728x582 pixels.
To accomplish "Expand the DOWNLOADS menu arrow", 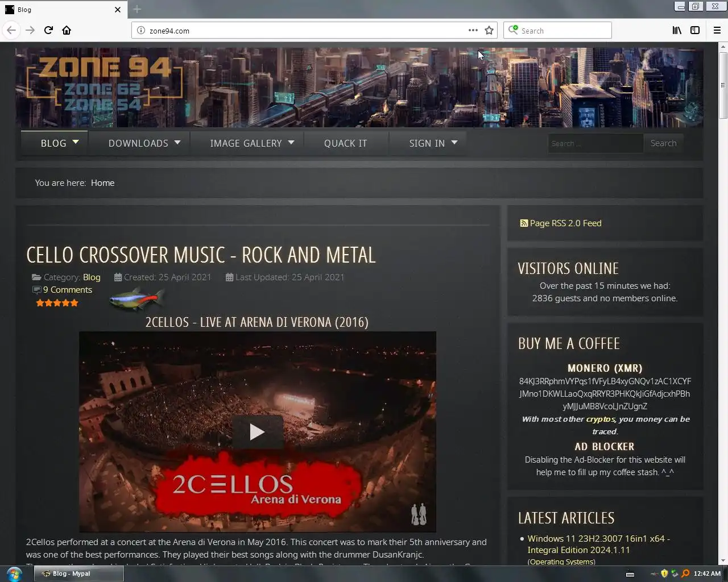I will pyautogui.click(x=177, y=142).
